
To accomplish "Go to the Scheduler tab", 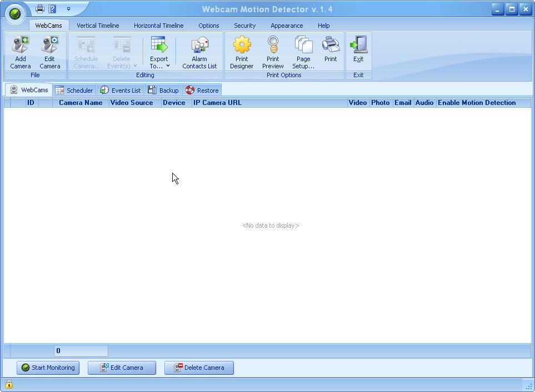I will 74,91.
